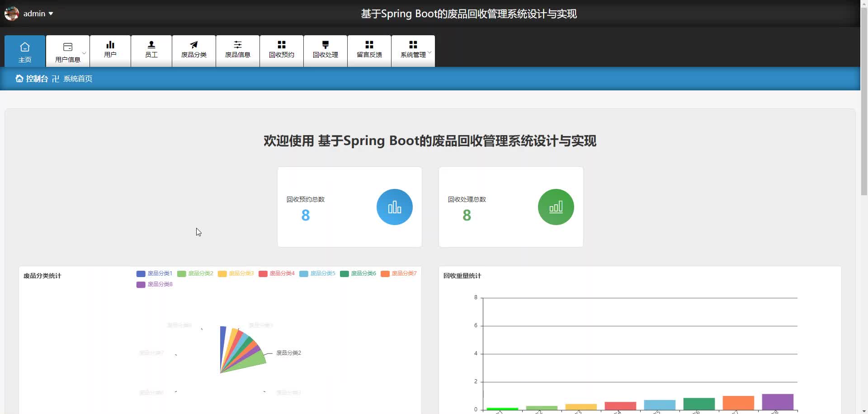Click the 回收处理总数 label
Image resolution: width=868 pixels, height=414 pixels.
467,199
